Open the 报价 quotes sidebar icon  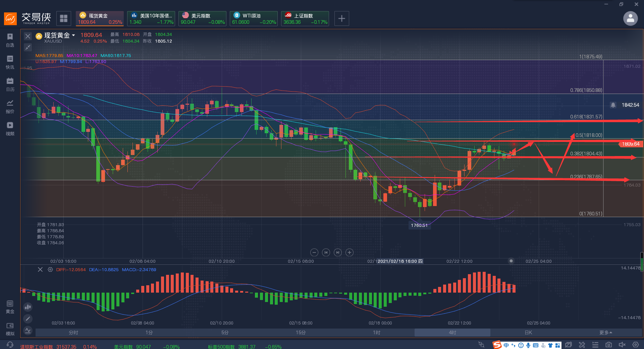tap(10, 106)
